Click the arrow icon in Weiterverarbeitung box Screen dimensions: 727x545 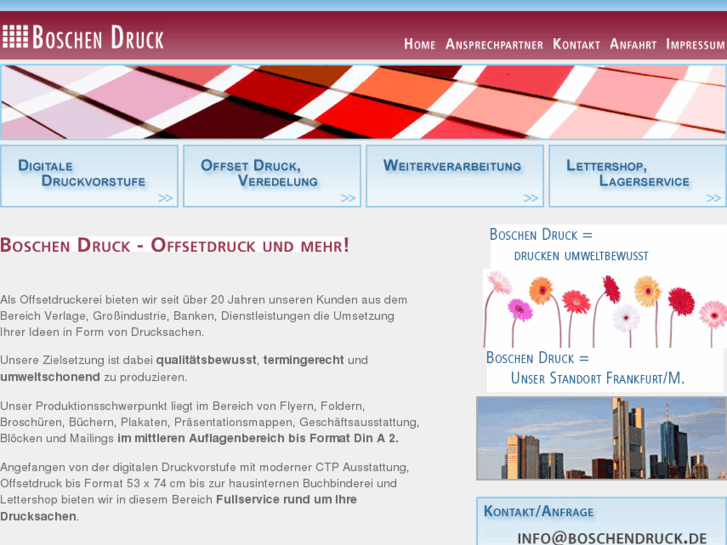(x=531, y=199)
